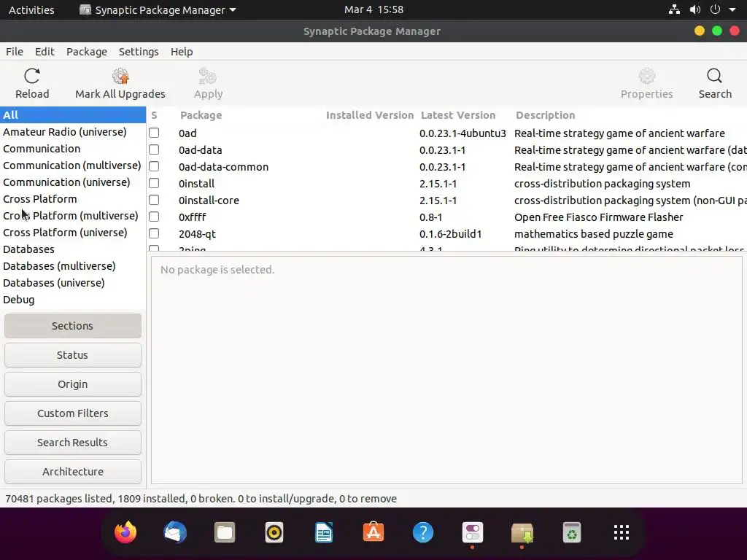Mark checkbox for 0ad package
The height and width of the screenshot is (560, 747).
point(154,133)
